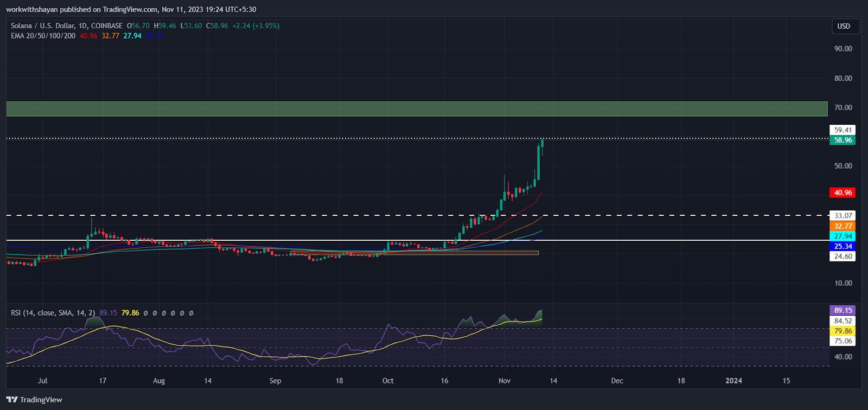The height and width of the screenshot is (410, 868).
Task: Click the TradingView text wordmark
Action: pos(41,400)
